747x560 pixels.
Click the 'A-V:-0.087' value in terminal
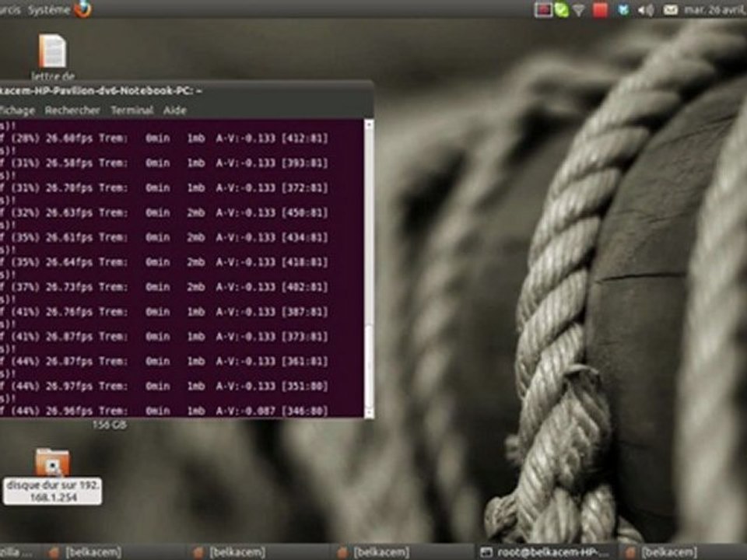pyautogui.click(x=245, y=411)
